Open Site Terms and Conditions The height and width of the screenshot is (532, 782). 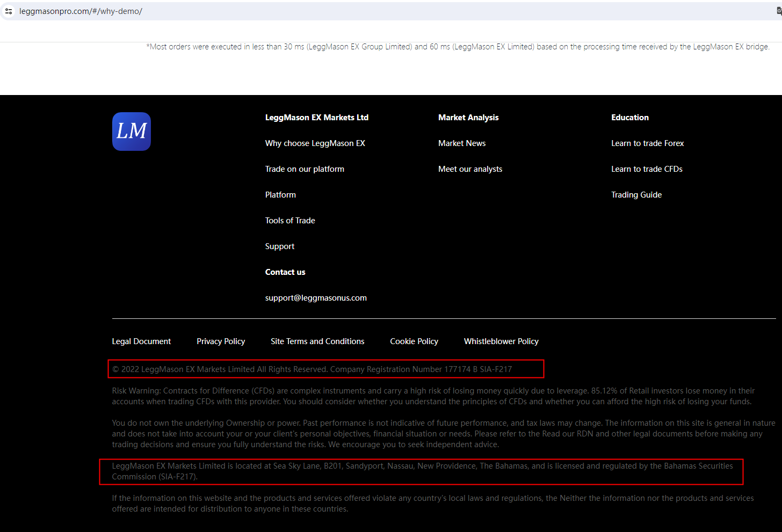[x=317, y=341]
